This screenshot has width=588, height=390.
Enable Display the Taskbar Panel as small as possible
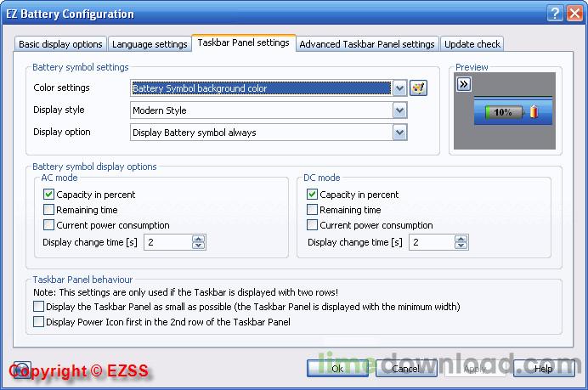[x=38, y=307]
